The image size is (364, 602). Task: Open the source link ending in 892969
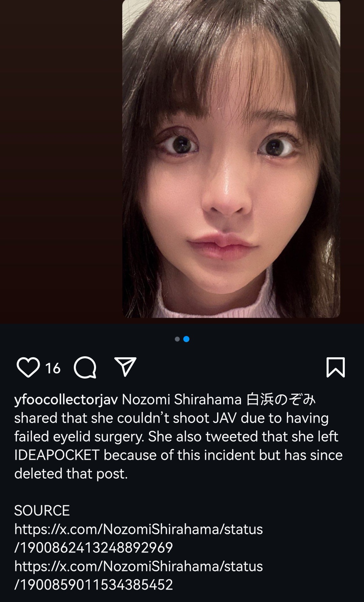pos(139,538)
